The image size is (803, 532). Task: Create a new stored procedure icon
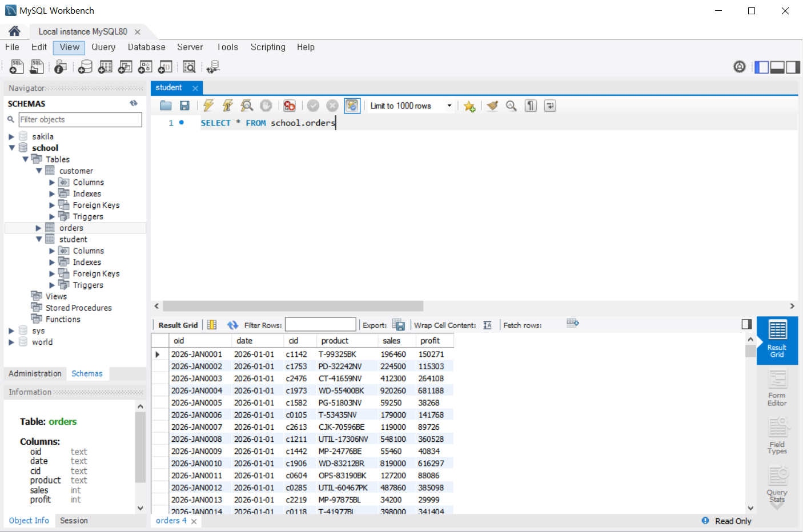click(145, 67)
